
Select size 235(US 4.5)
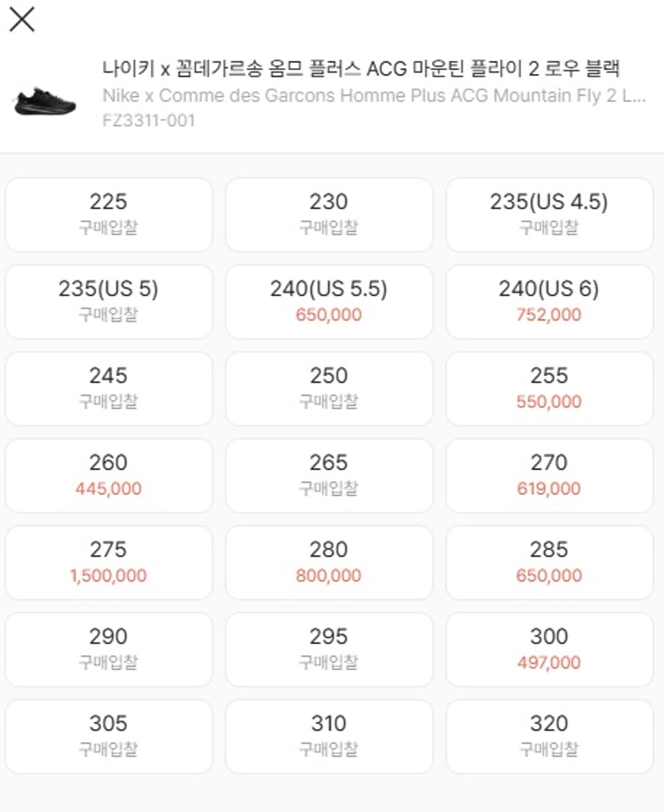[549, 214]
